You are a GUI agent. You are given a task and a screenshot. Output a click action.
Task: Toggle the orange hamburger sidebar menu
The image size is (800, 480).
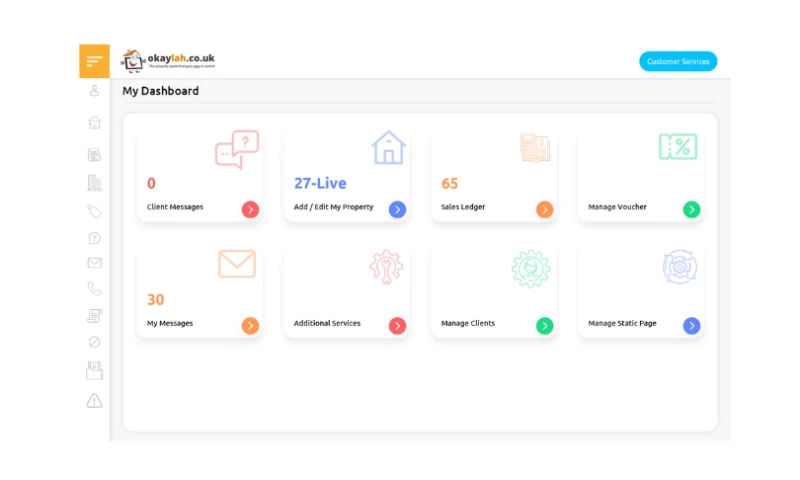94,61
